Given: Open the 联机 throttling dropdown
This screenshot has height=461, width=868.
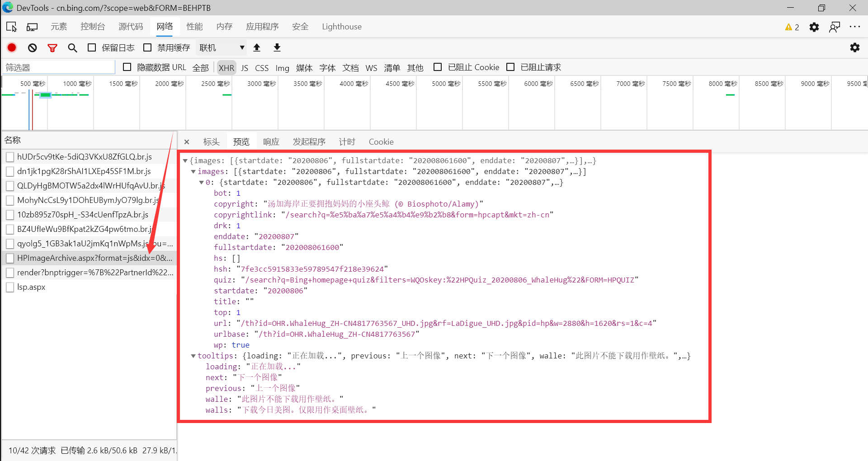Looking at the screenshot, I should point(221,47).
